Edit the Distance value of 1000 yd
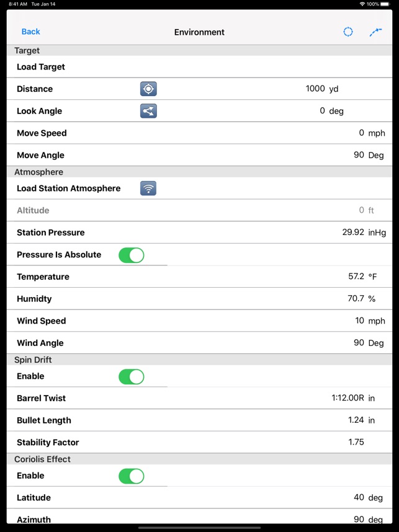The width and height of the screenshot is (399, 532). click(x=315, y=89)
